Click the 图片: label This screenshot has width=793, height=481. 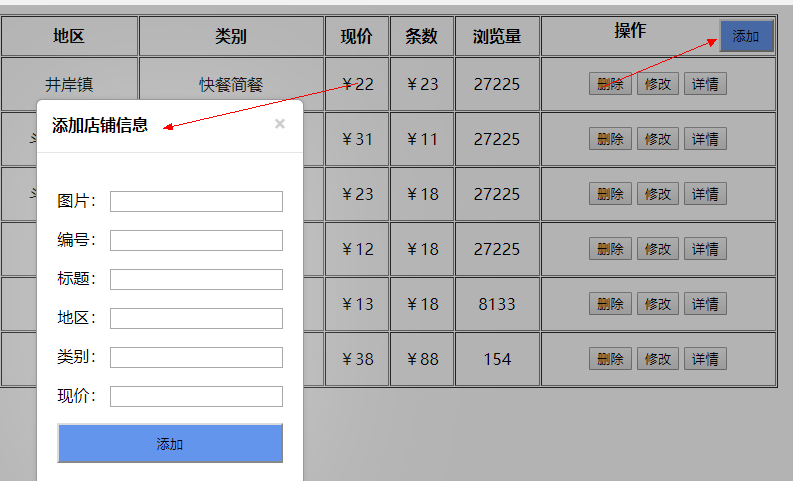tap(76, 201)
